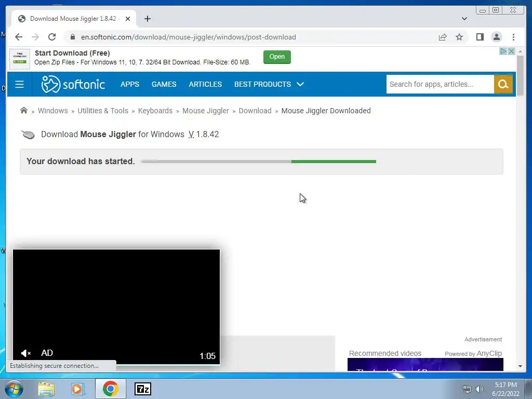Image resolution: width=532 pixels, height=399 pixels.
Task: Click the Start Download (Free) ad link
Action: tap(72, 53)
